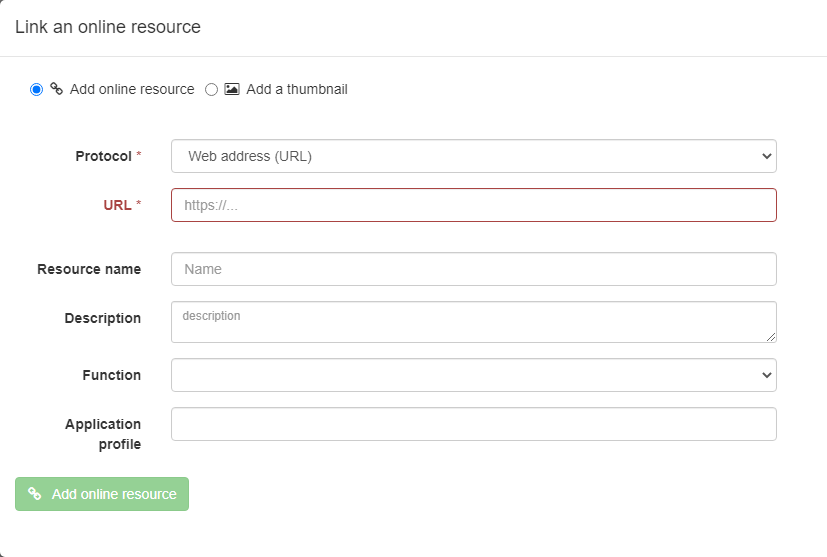Click into the Resource name field
Screen dimensions: 827x557
[x=474, y=269]
